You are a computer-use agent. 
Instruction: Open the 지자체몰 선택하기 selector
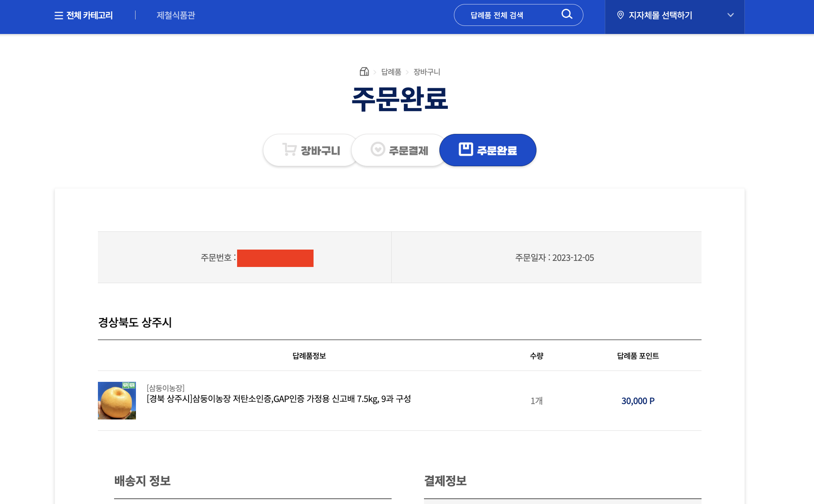click(x=660, y=15)
